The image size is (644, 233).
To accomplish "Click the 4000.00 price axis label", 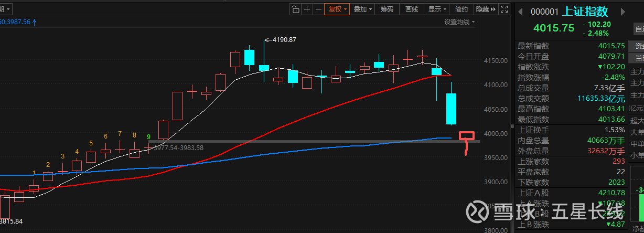I will [x=495, y=134].
